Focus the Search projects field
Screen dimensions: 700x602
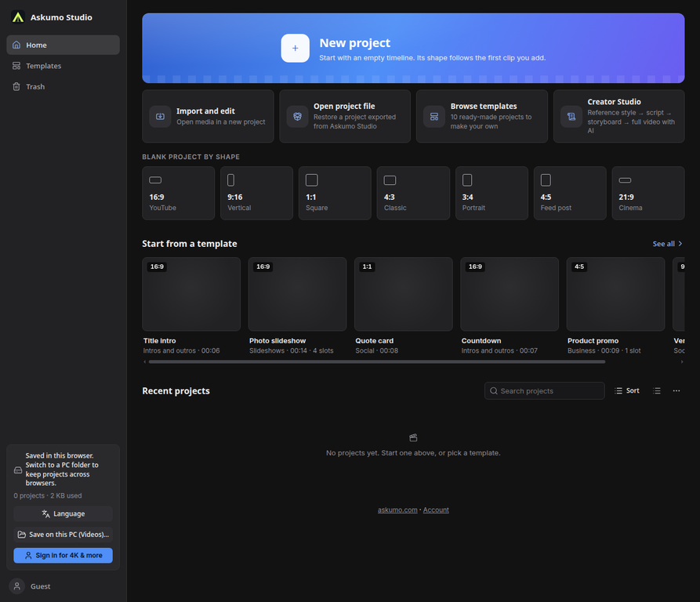[545, 391]
